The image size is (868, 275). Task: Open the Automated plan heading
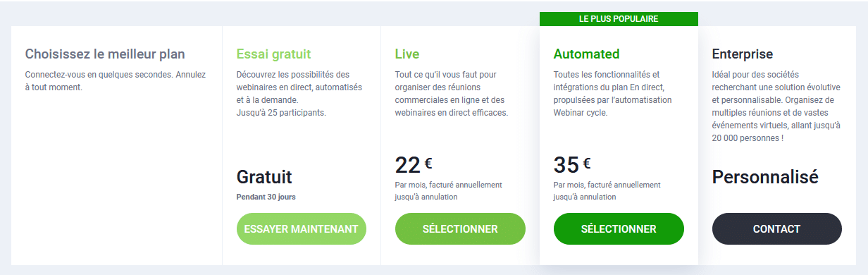pyautogui.click(x=586, y=54)
